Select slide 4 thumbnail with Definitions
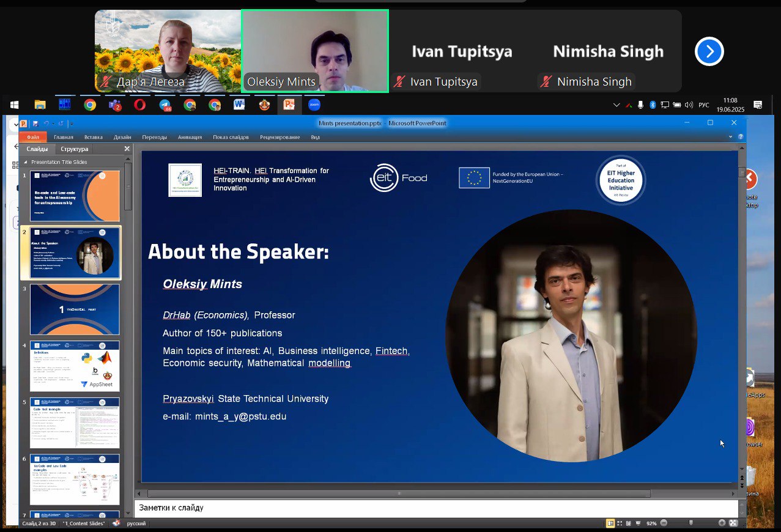Viewport: 781px width, 532px height. coord(75,366)
